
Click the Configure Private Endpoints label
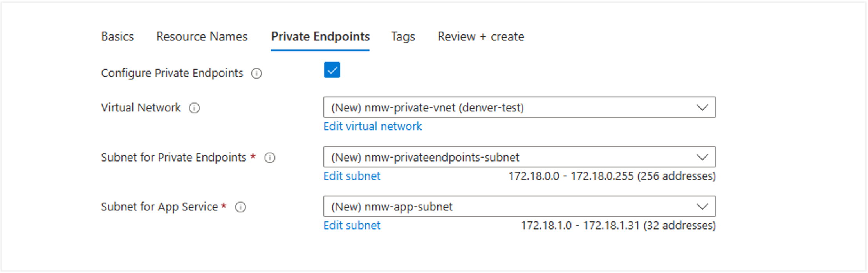coord(172,73)
